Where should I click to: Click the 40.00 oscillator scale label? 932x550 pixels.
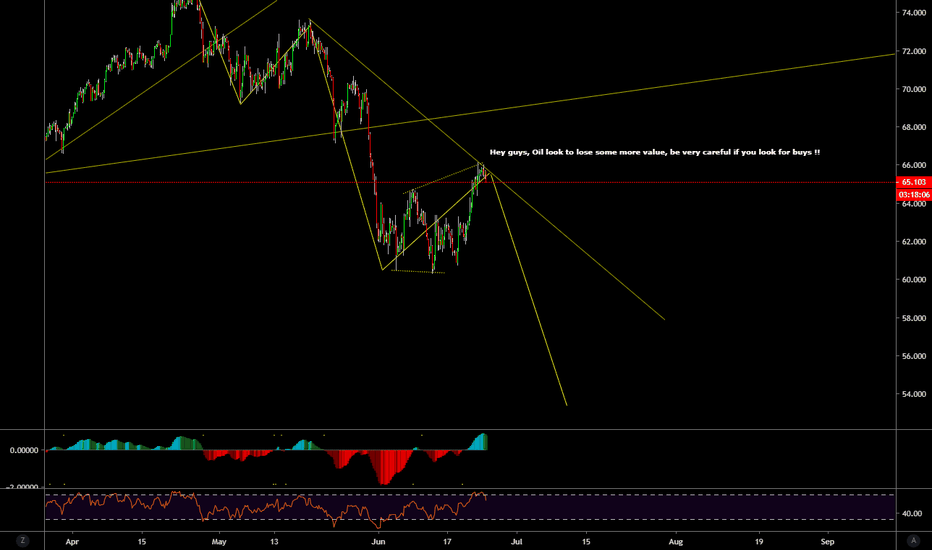[x=912, y=514]
